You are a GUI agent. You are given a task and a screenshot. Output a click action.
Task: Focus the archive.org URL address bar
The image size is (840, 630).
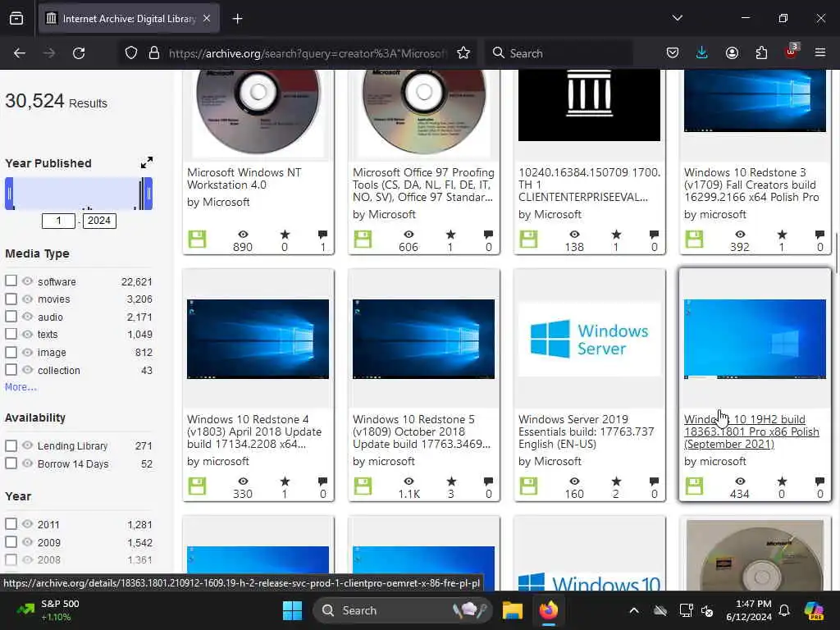[x=307, y=53]
